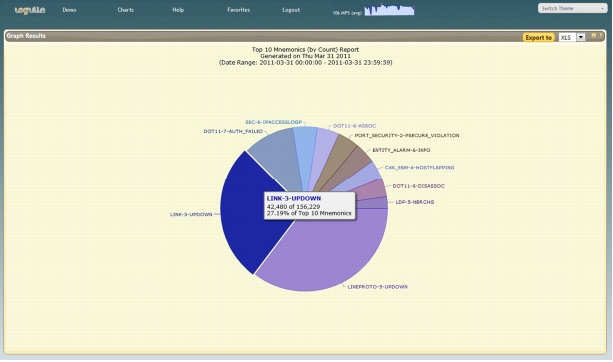This screenshot has height=362, width=613.
Task: Click the Logout link
Action: tap(291, 10)
